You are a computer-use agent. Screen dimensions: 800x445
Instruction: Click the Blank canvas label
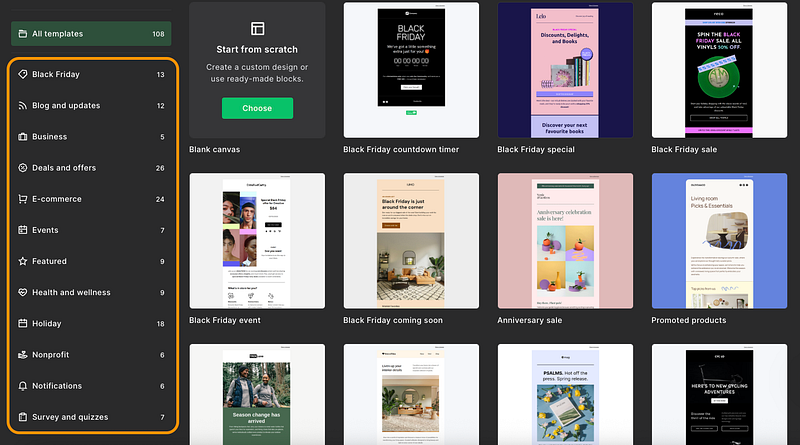coord(214,150)
